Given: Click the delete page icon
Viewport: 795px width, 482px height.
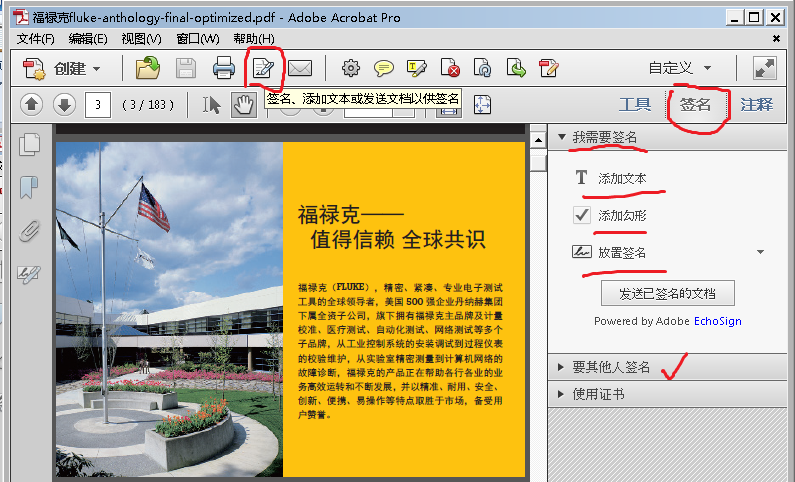Looking at the screenshot, I should click(450, 68).
